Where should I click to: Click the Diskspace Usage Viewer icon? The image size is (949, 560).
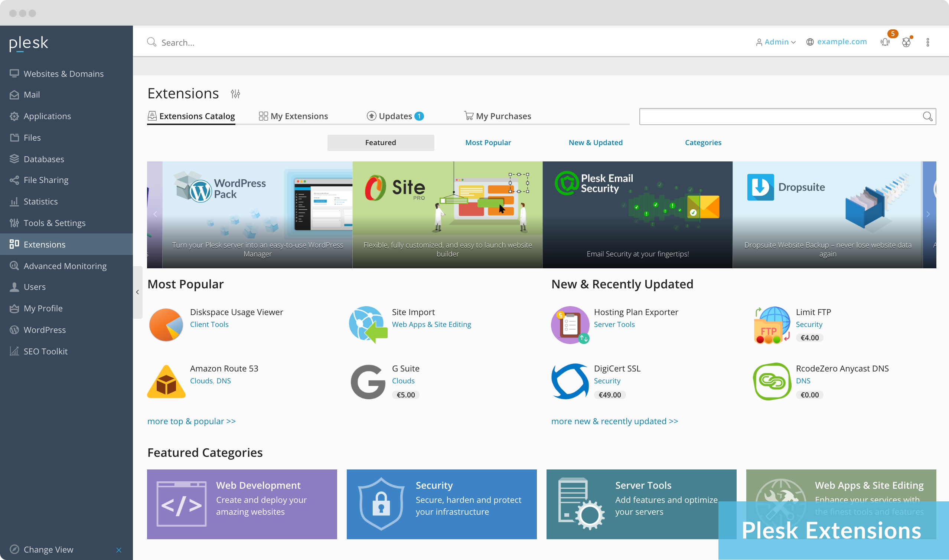(x=166, y=324)
